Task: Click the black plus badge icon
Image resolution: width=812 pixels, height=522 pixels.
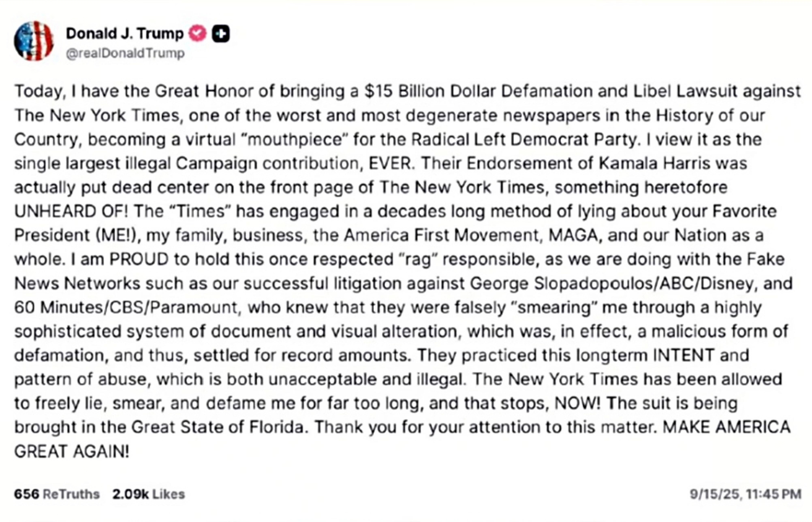Action: click(x=221, y=34)
